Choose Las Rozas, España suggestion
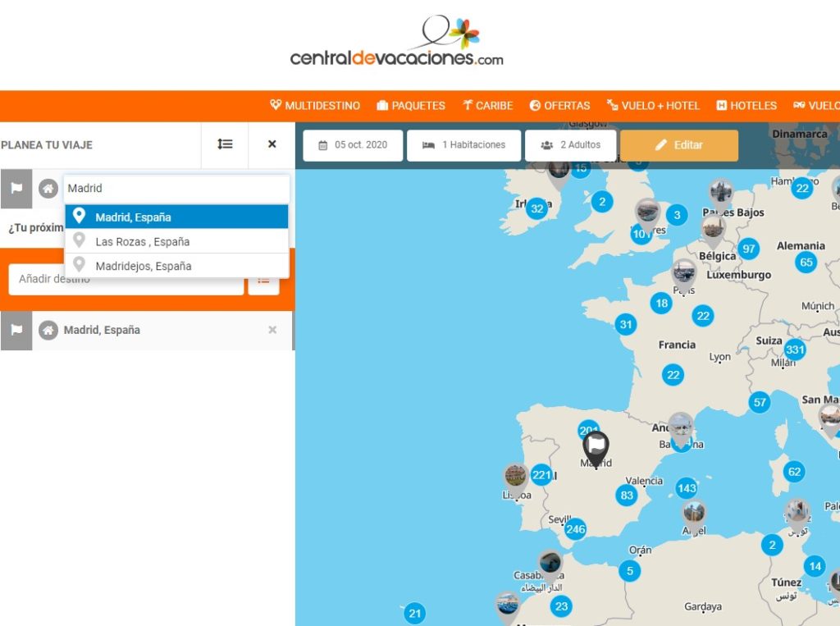The height and width of the screenshot is (626, 840). pyautogui.click(x=176, y=241)
